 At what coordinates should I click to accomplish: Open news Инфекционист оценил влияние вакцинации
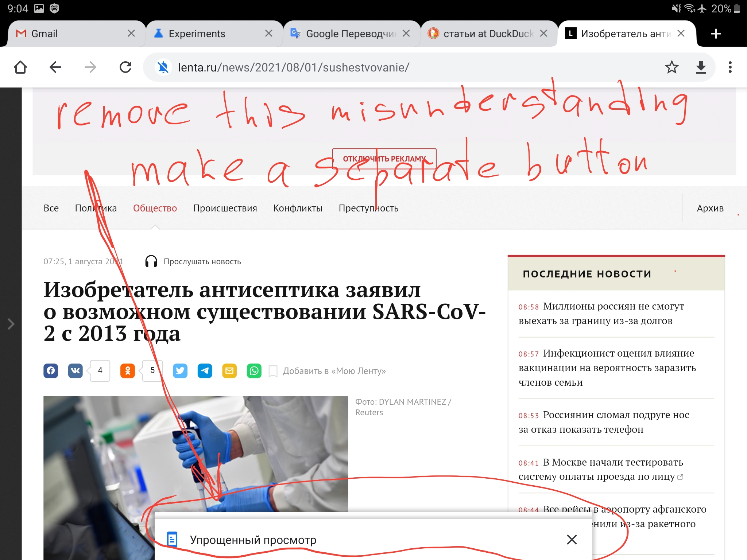[607, 367]
